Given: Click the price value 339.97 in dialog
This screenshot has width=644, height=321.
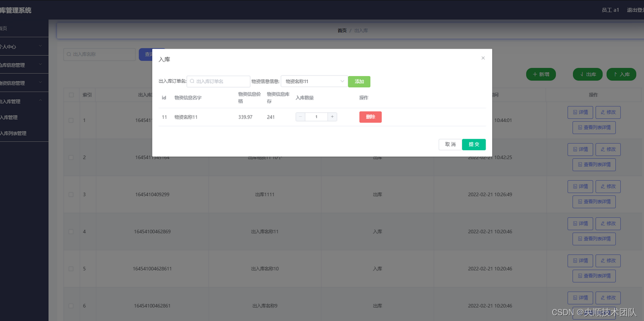Looking at the screenshot, I should coord(245,117).
